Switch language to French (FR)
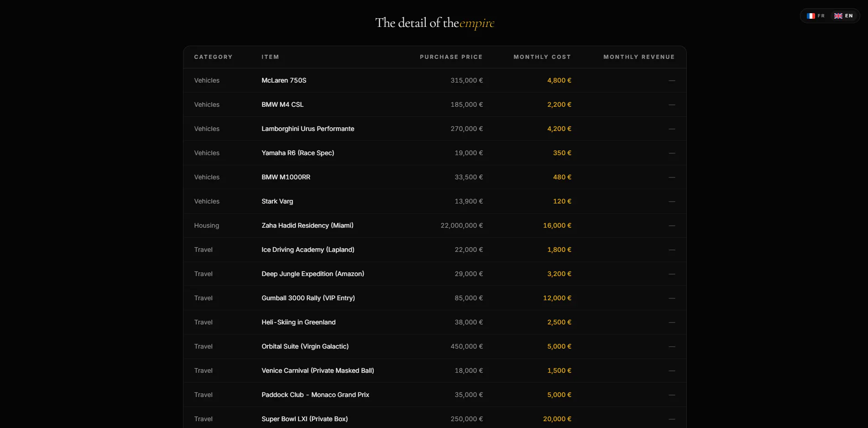This screenshot has width=868, height=428. tap(816, 16)
